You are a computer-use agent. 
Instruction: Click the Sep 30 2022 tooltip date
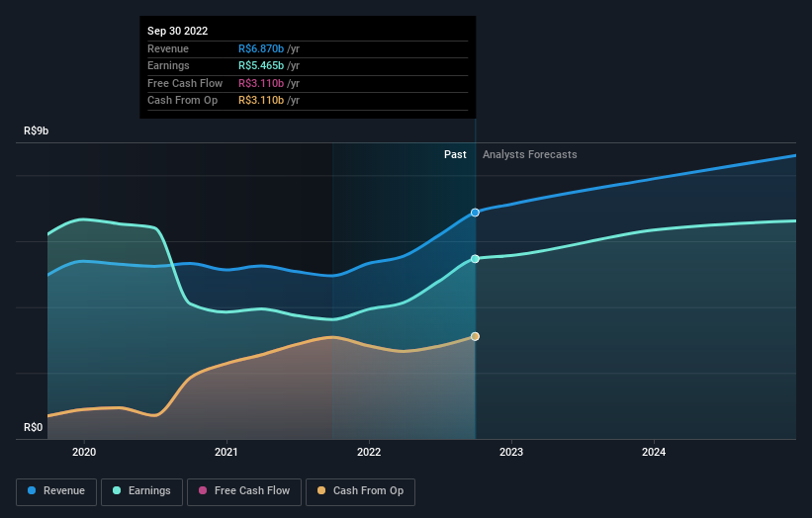[178, 31]
